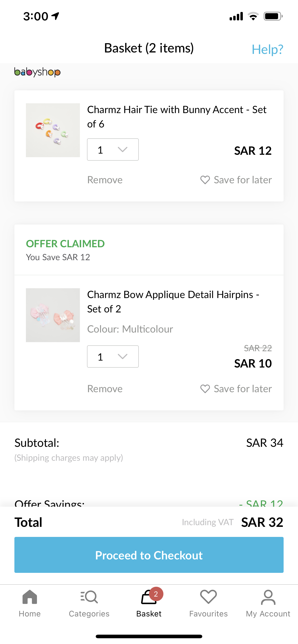This screenshot has height=644, width=298.
Task: Tap Save for later on Bow Hairpins
Action: (x=242, y=389)
